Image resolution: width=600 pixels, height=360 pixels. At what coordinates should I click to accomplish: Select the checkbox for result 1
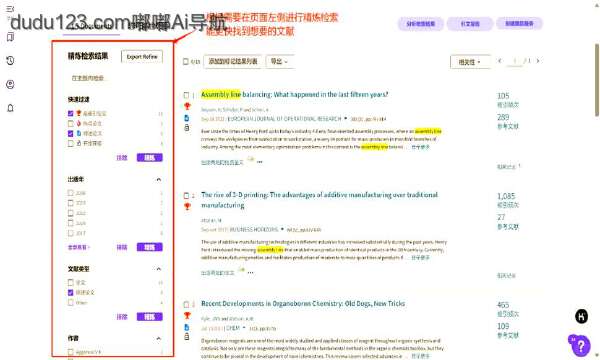(x=186, y=95)
